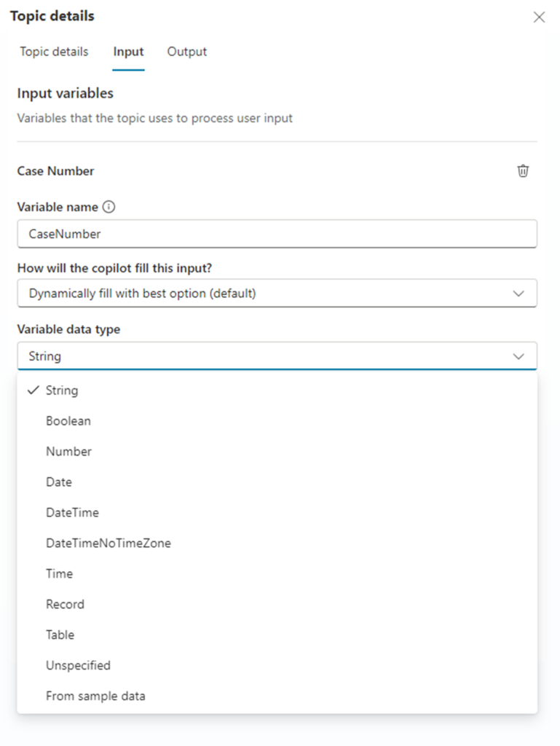Close the Topic details panel
This screenshot has width=560, height=746.
539,17
